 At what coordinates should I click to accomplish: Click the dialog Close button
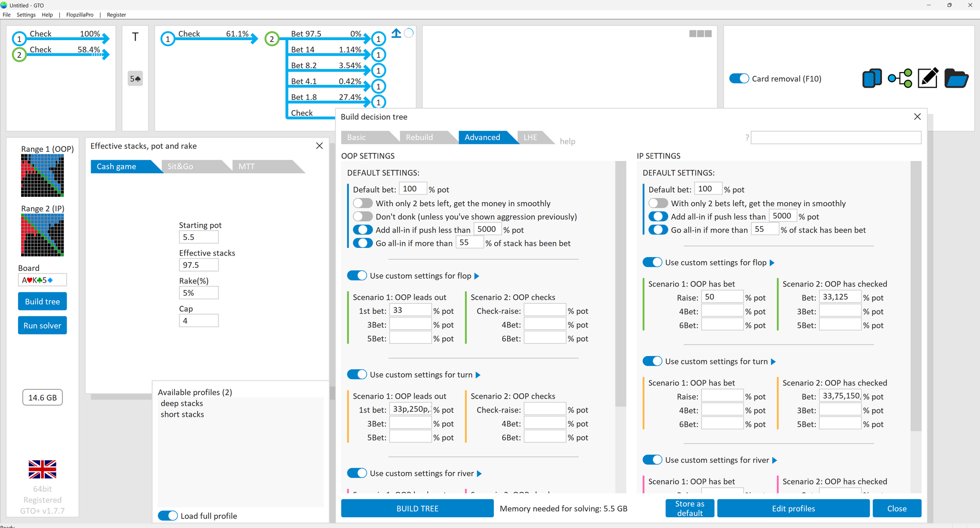click(x=897, y=508)
